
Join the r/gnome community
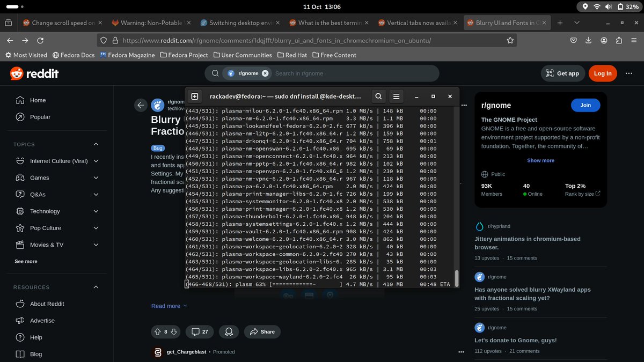(586, 105)
